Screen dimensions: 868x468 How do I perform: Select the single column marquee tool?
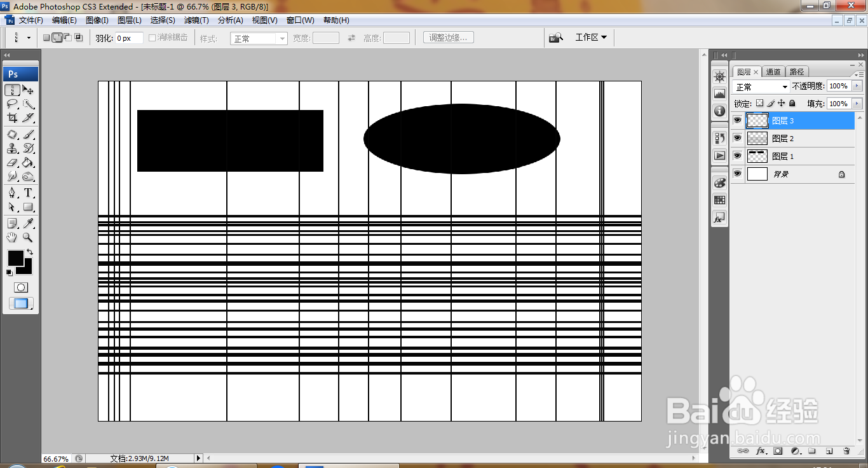tap(13, 90)
